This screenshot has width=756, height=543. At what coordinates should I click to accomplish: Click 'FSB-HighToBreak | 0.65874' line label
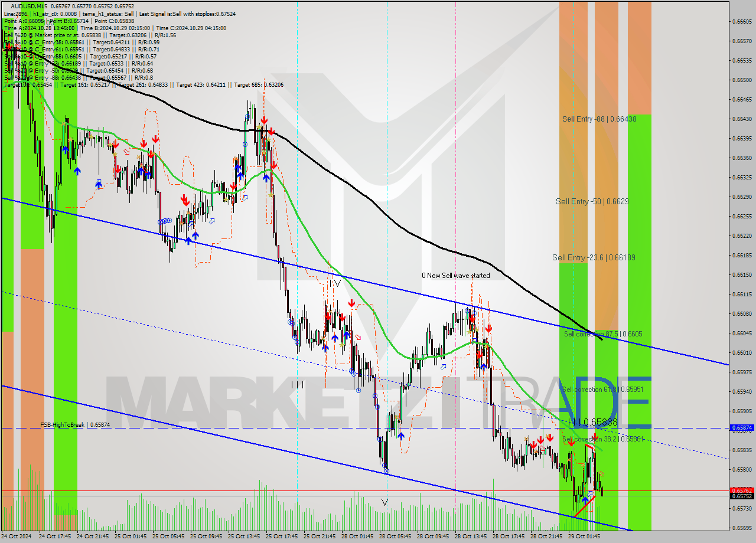(75, 425)
